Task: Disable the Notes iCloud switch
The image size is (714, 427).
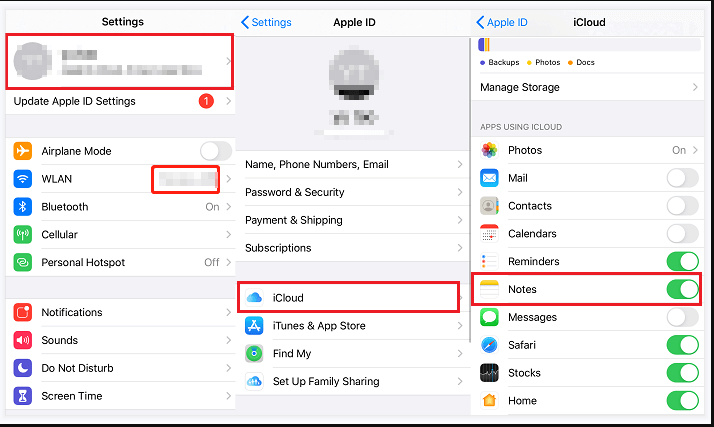Action: tap(682, 289)
